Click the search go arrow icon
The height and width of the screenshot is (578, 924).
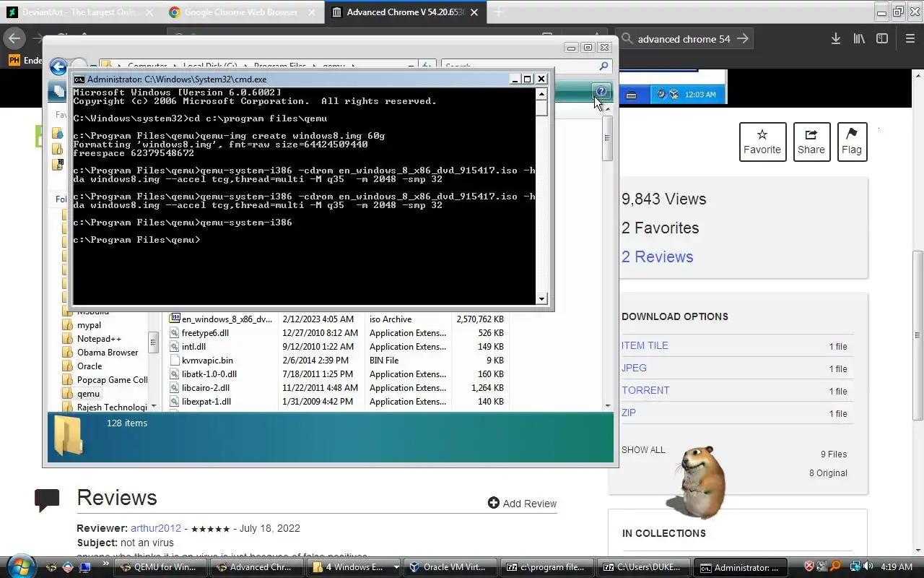(x=743, y=39)
